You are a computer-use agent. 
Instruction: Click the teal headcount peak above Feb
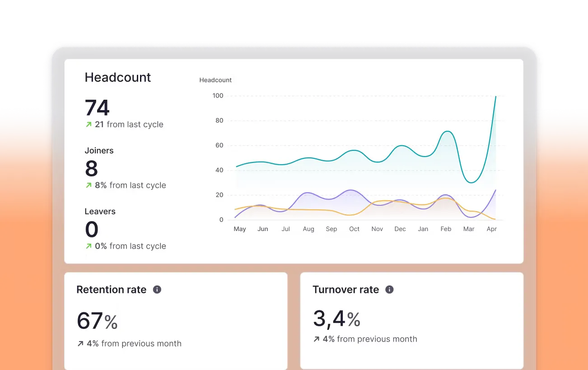(447, 131)
